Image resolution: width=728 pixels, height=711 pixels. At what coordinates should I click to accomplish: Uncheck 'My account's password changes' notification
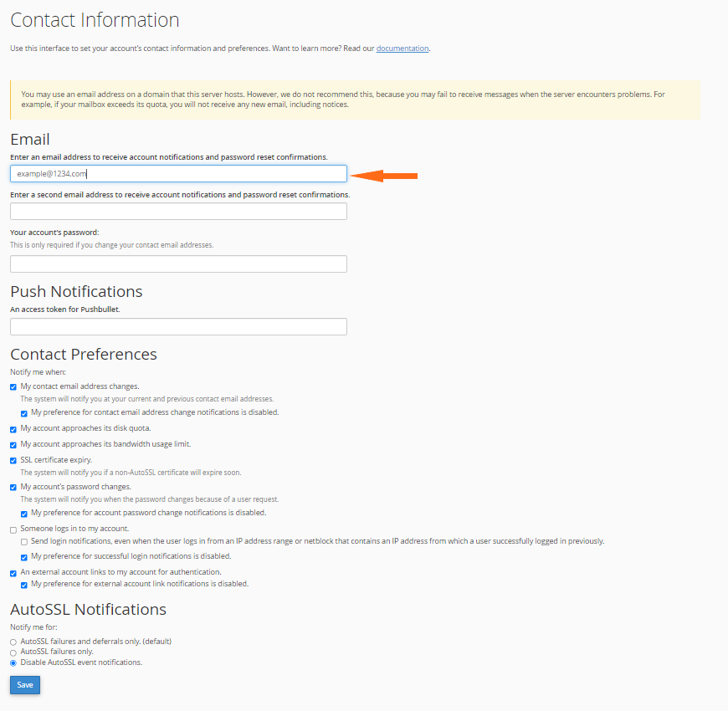pos(13,487)
